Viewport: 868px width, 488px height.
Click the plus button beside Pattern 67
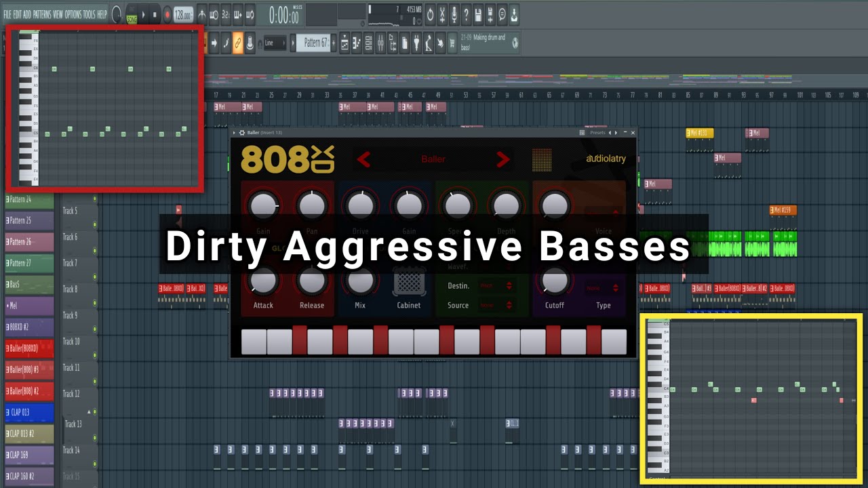(x=334, y=43)
